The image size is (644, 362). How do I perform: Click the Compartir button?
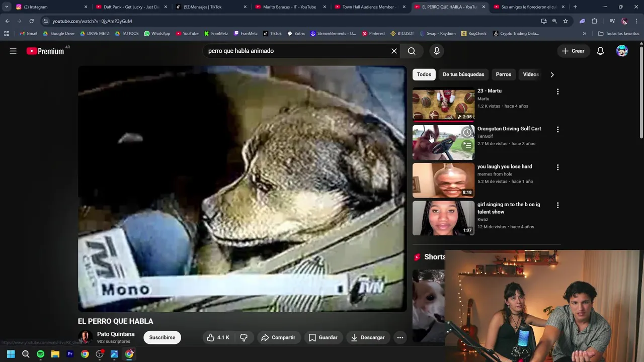(278, 337)
